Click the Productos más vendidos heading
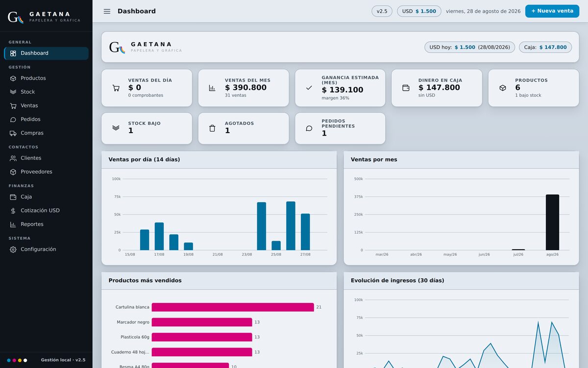The height and width of the screenshot is (368, 588). [145, 280]
